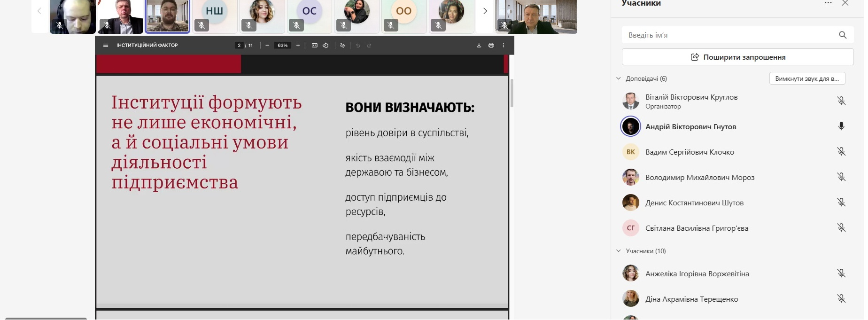Toggle mic for Володимир Михайлович Мороз
This screenshot has width=868, height=320.
(841, 177)
